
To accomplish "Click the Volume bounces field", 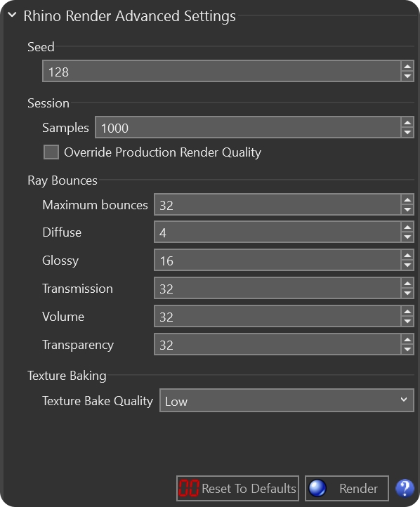I will click(x=277, y=316).
